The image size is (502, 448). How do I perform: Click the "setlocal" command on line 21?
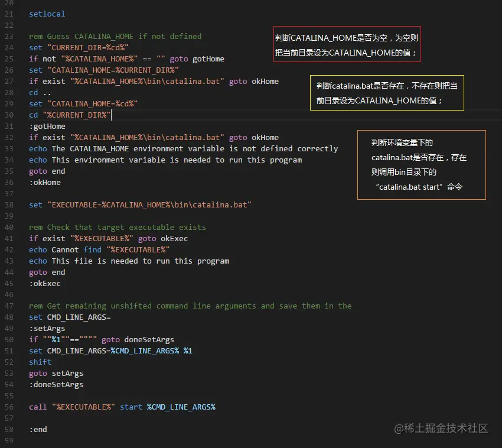47,14
